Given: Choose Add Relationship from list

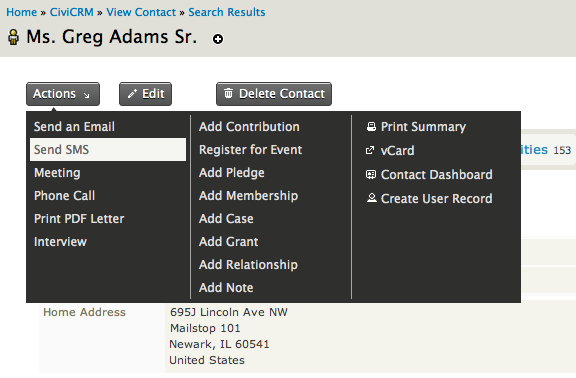Looking at the screenshot, I should 248,264.
